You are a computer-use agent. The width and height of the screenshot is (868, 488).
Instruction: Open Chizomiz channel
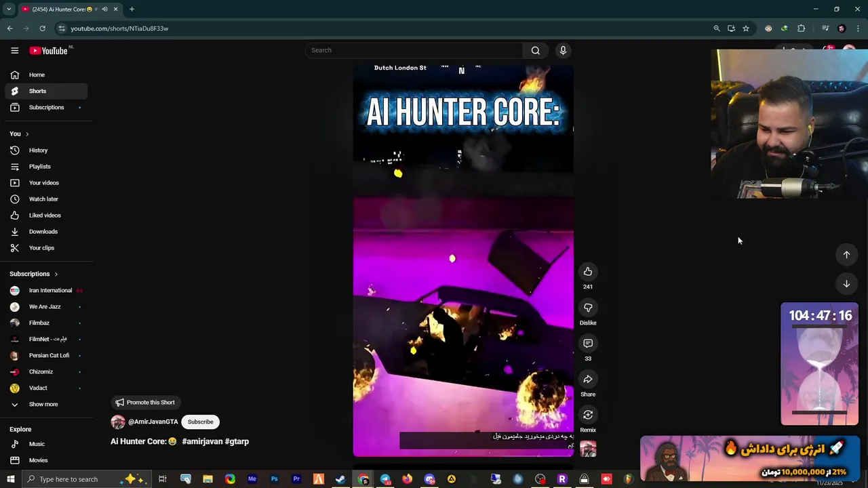coord(46,371)
